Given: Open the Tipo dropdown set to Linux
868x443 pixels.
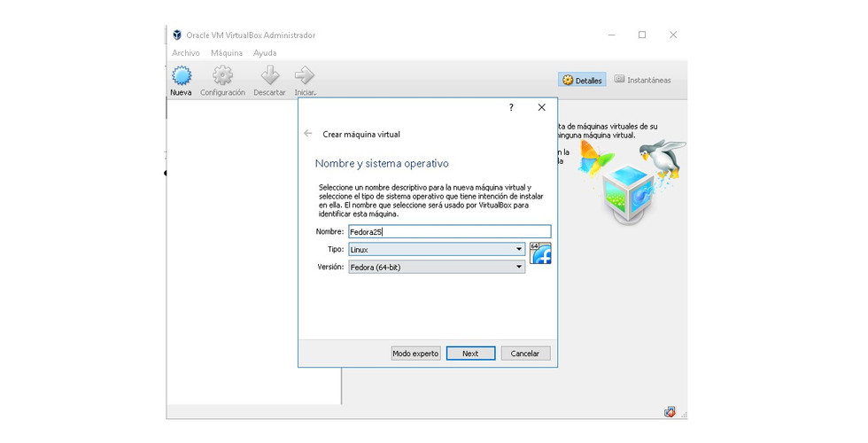Looking at the screenshot, I should tap(437, 249).
